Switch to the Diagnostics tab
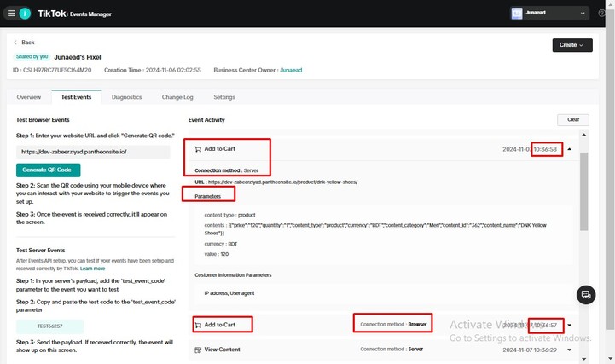The image size is (615, 364). 126,97
